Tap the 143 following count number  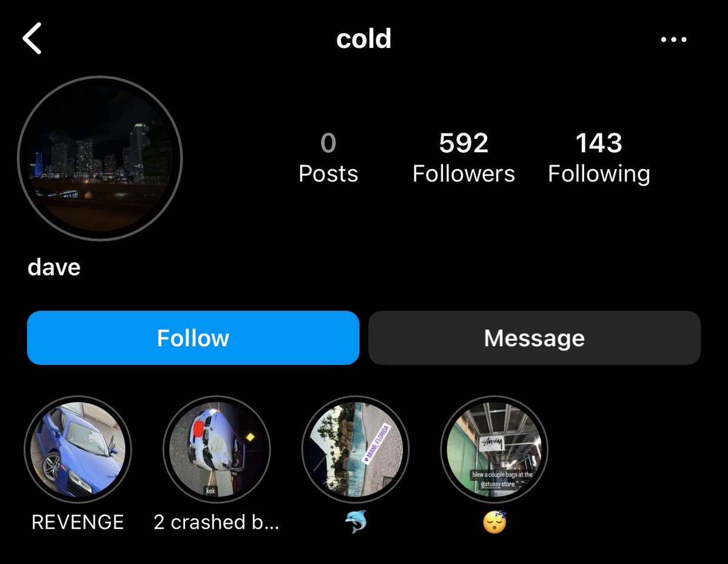click(x=599, y=143)
